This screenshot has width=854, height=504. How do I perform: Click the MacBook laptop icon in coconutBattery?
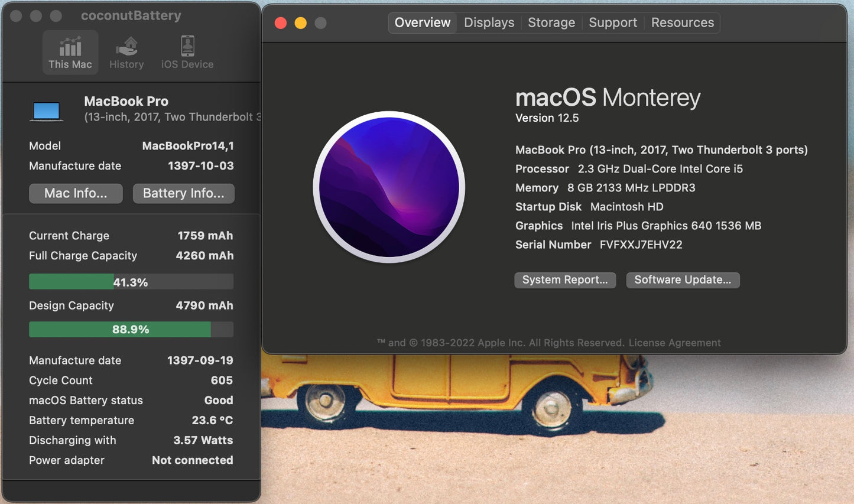(x=47, y=110)
